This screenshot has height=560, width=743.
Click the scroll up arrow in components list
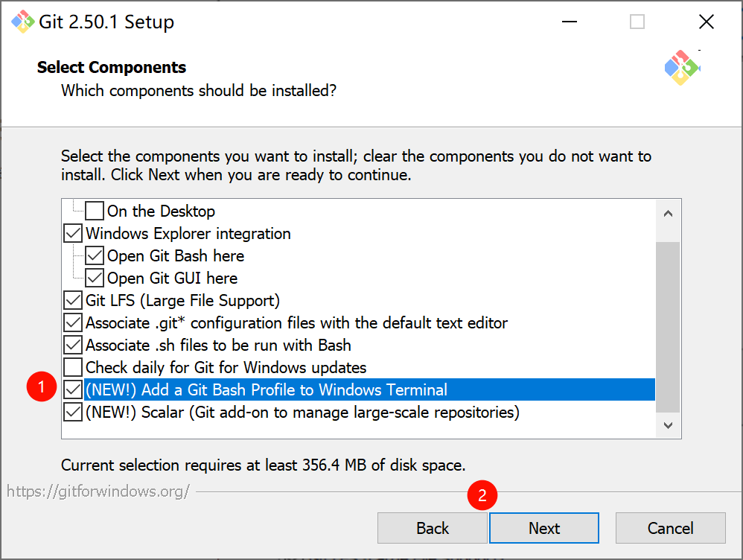(668, 214)
